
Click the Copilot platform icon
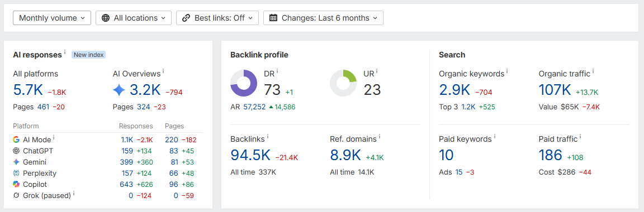(16, 185)
